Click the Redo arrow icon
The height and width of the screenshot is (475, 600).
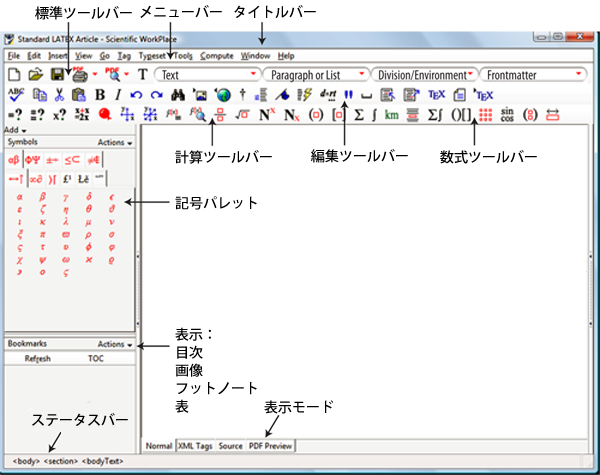point(157,95)
